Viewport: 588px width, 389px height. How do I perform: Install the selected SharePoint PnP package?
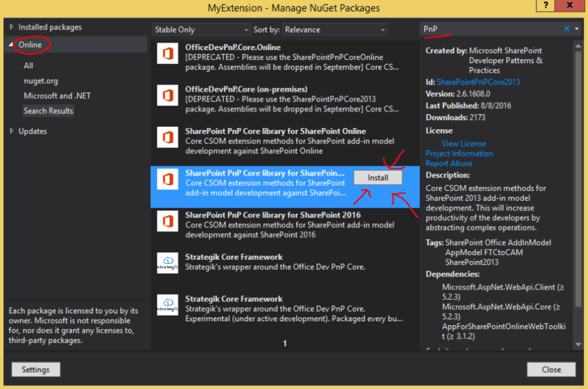tap(378, 178)
